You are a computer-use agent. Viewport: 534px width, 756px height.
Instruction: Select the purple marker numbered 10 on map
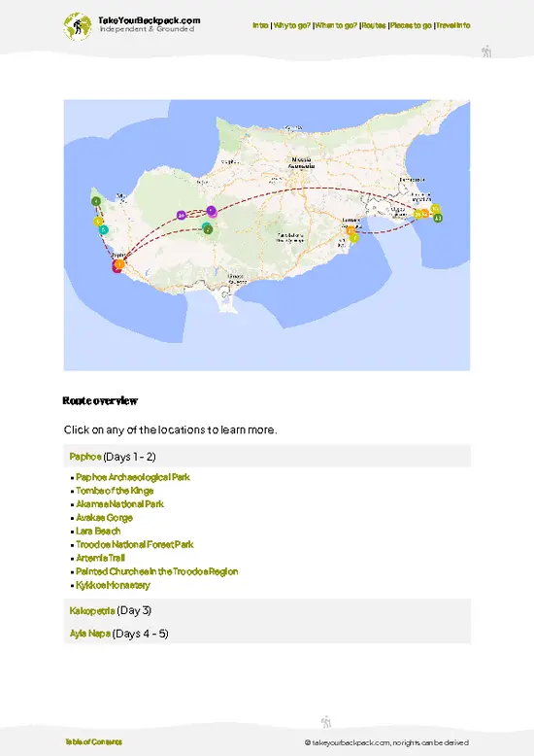pyautogui.click(x=182, y=215)
